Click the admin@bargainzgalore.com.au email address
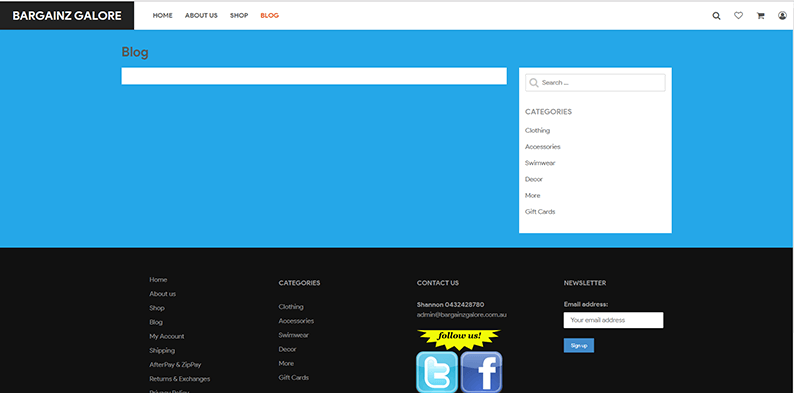The height and width of the screenshot is (393, 794). [x=462, y=315]
